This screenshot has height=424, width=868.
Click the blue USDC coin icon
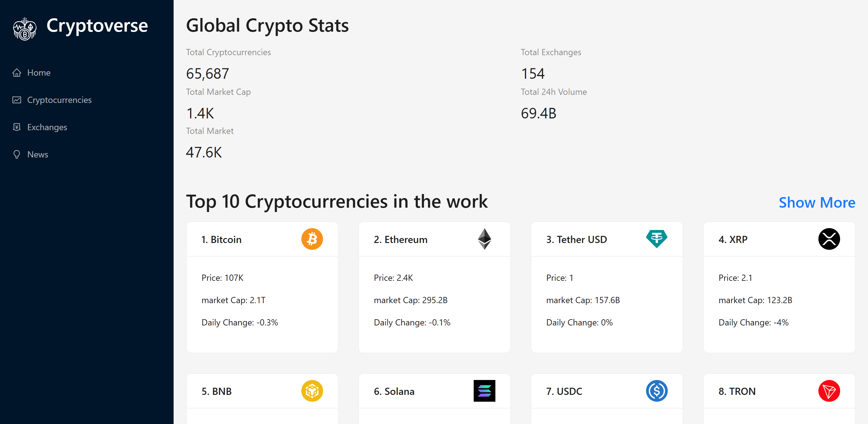656,391
